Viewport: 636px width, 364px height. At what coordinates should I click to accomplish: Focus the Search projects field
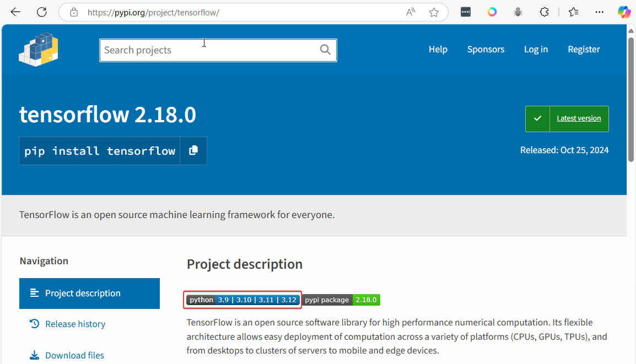(218, 50)
